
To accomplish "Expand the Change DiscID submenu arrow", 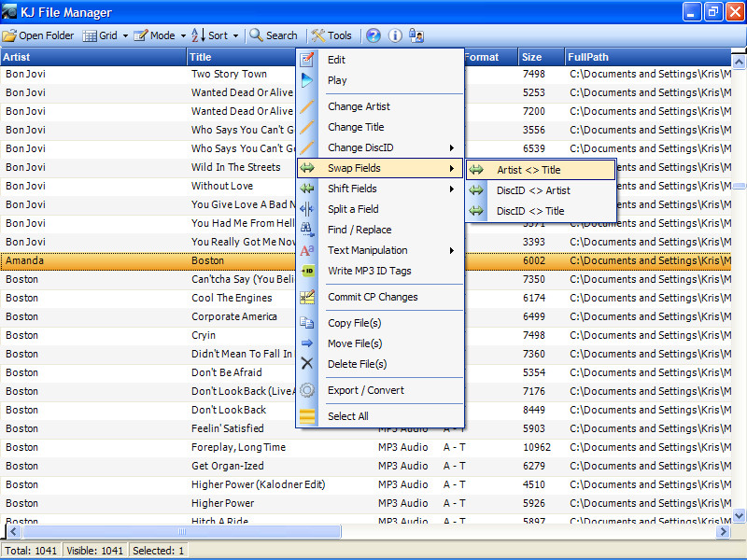I will pos(452,148).
